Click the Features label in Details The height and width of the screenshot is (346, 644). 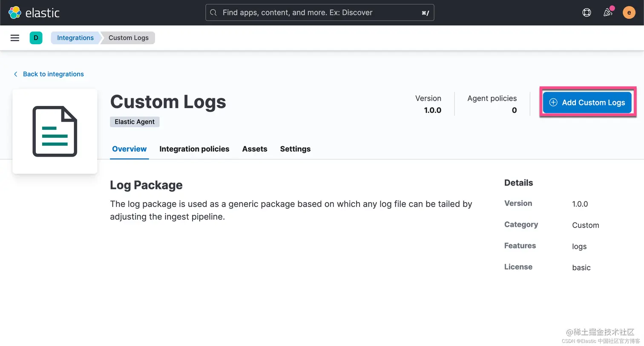coord(520,246)
